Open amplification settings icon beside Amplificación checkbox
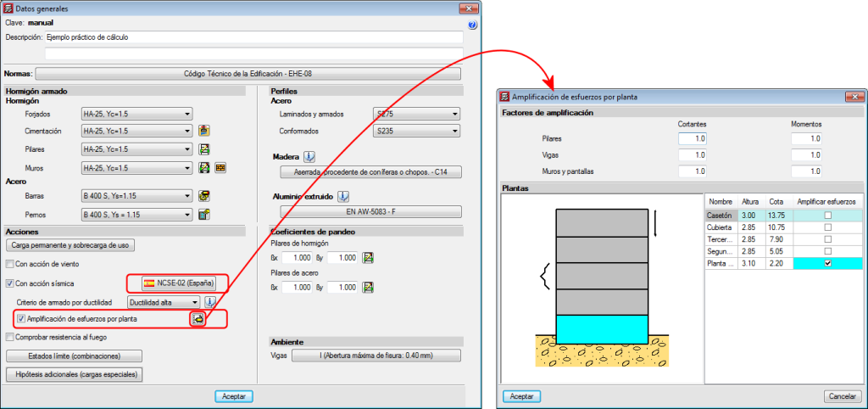The width and height of the screenshot is (868, 409). pyautogui.click(x=198, y=319)
